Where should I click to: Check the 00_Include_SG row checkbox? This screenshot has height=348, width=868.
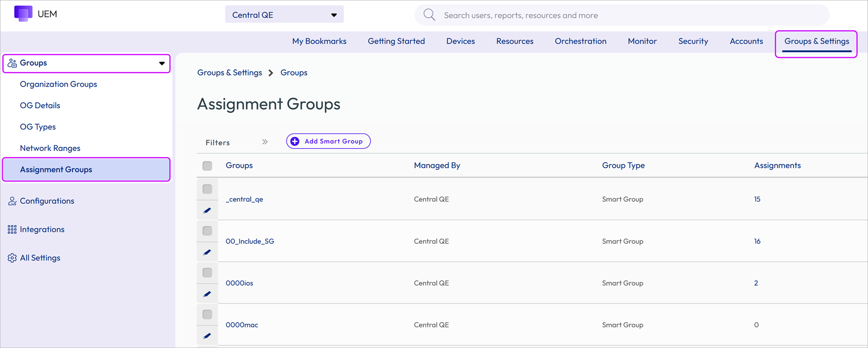[207, 231]
